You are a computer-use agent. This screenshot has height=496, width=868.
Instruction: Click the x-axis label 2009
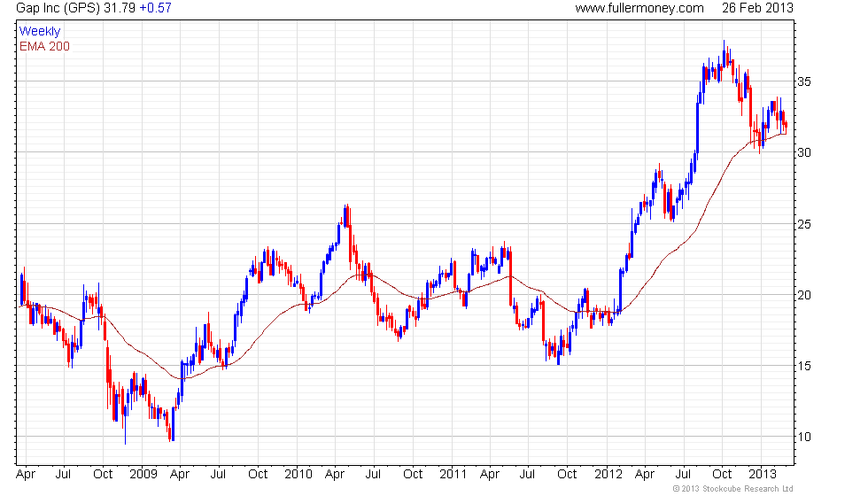click(143, 475)
